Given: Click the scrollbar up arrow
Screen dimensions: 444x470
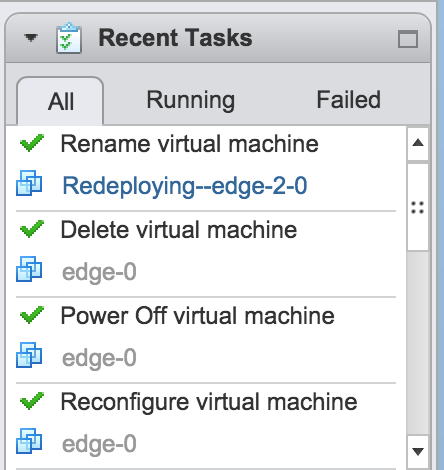Looking at the screenshot, I should (418, 144).
